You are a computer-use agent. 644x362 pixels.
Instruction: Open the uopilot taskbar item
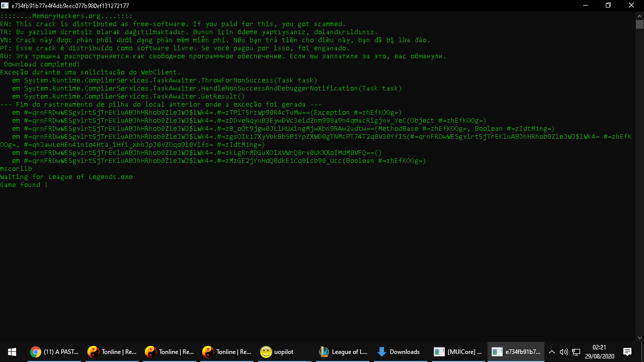coord(284,352)
